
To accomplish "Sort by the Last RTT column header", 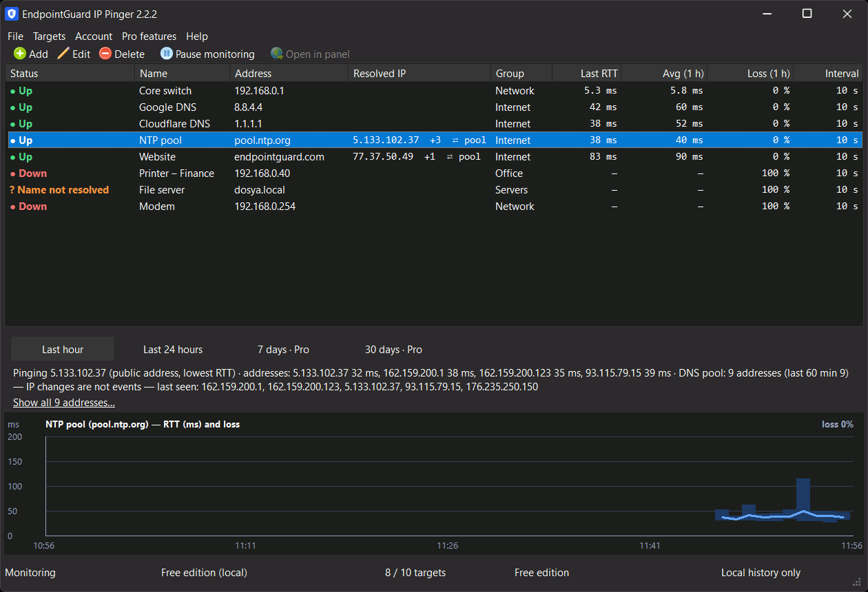I will click(587, 73).
